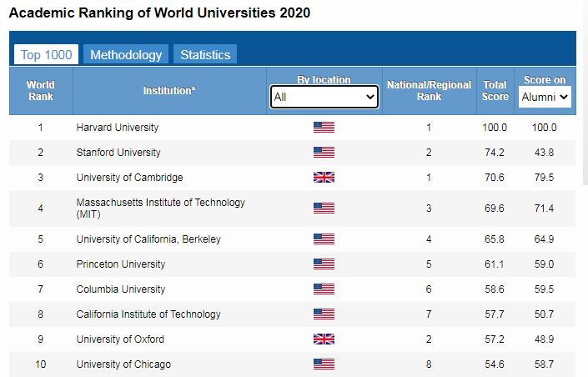Switch to the Methodology tab

[126, 54]
